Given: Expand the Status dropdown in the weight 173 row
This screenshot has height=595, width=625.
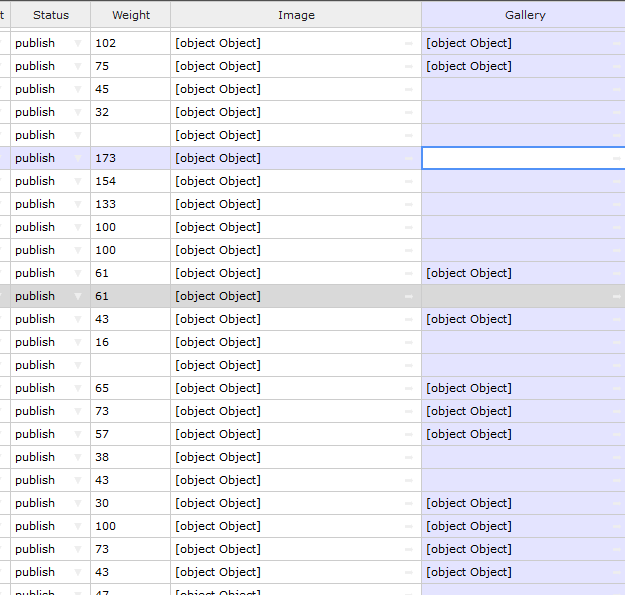Looking at the screenshot, I should (x=78, y=158).
